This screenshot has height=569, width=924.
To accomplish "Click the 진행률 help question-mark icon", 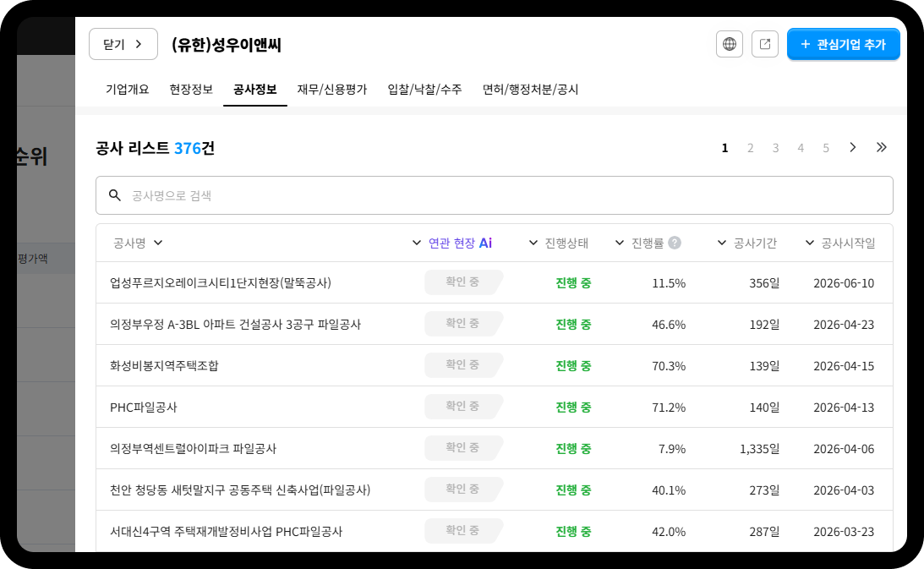I will pos(675,243).
